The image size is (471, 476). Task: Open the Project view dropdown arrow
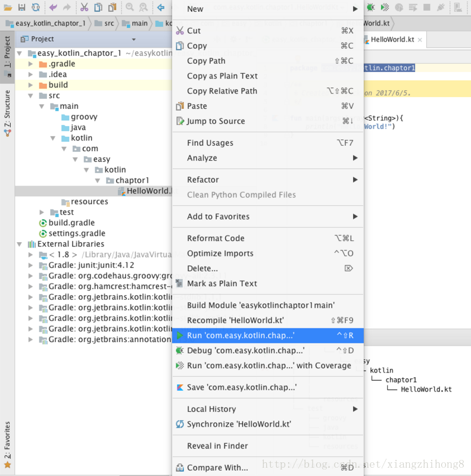point(134,39)
